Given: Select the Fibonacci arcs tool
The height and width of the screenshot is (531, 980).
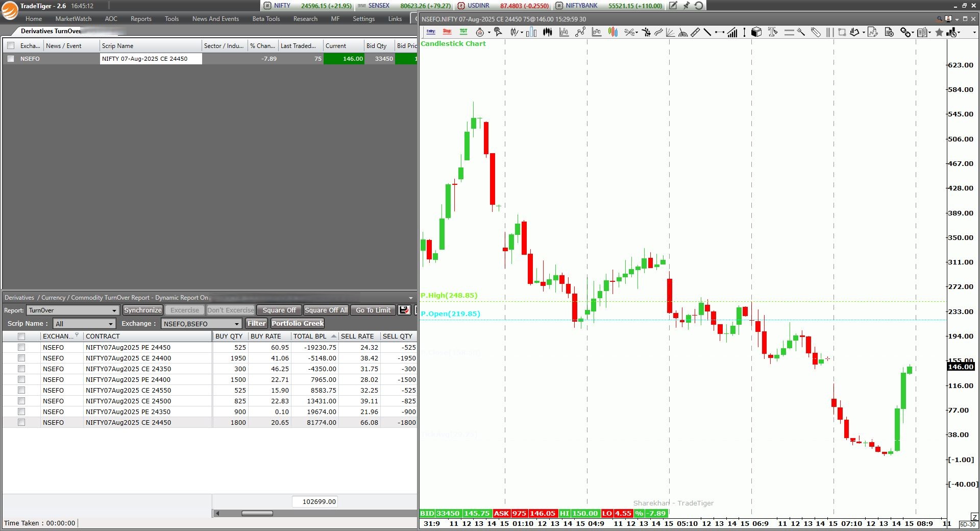Looking at the screenshot, I should pos(683,32).
